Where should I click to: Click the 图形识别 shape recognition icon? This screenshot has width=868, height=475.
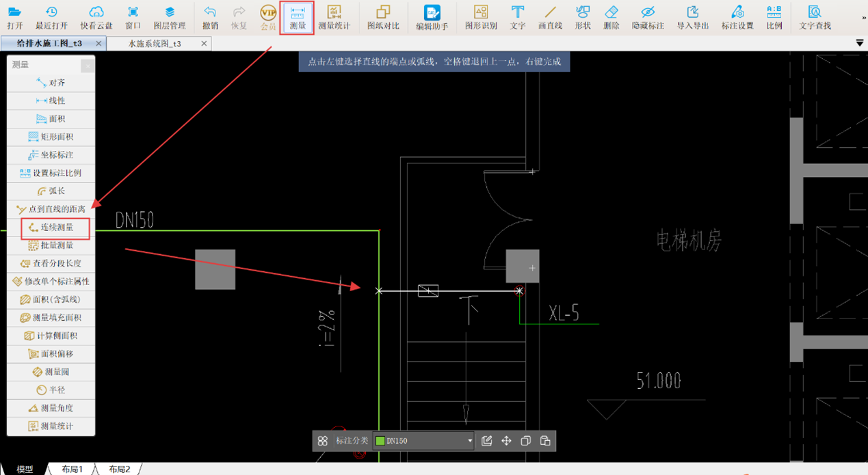(x=481, y=17)
